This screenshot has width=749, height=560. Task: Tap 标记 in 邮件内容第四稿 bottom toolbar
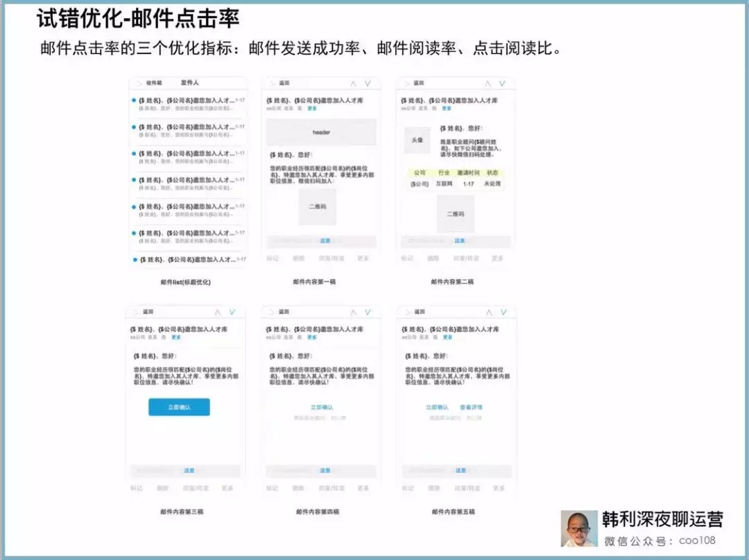pos(273,489)
